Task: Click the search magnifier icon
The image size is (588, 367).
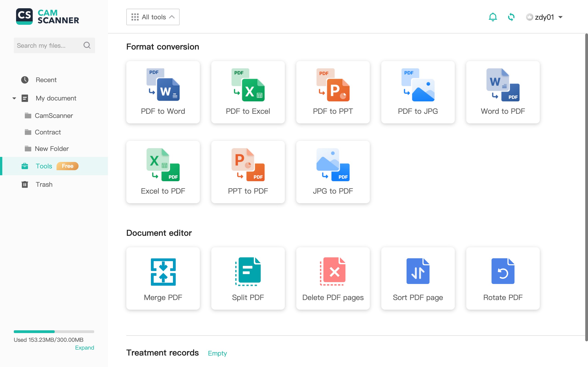Action: pyautogui.click(x=87, y=45)
